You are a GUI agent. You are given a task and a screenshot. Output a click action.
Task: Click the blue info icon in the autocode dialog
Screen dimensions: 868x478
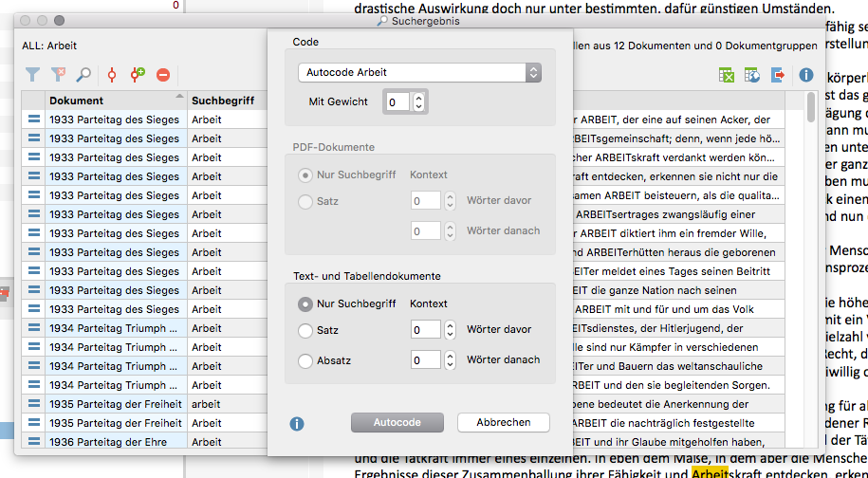(x=297, y=424)
